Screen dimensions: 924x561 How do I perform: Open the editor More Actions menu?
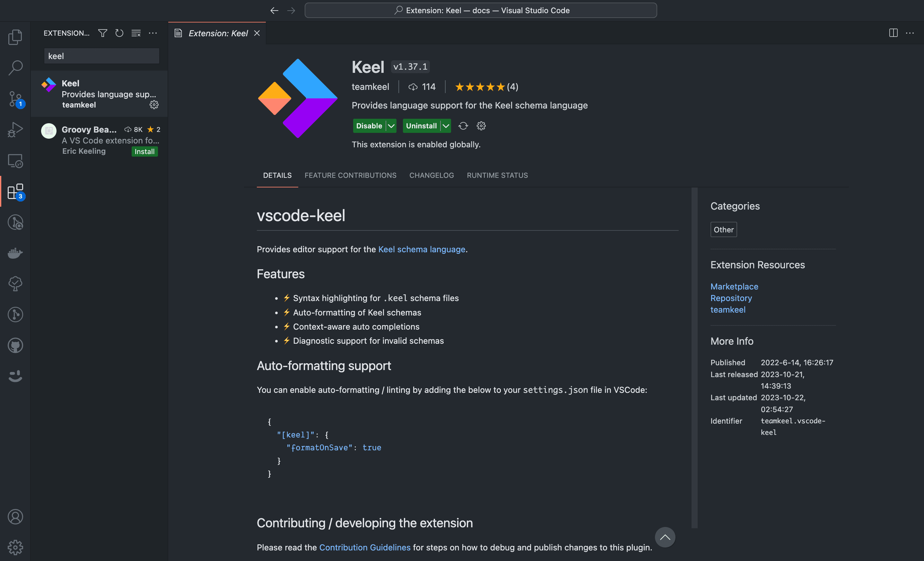910,33
